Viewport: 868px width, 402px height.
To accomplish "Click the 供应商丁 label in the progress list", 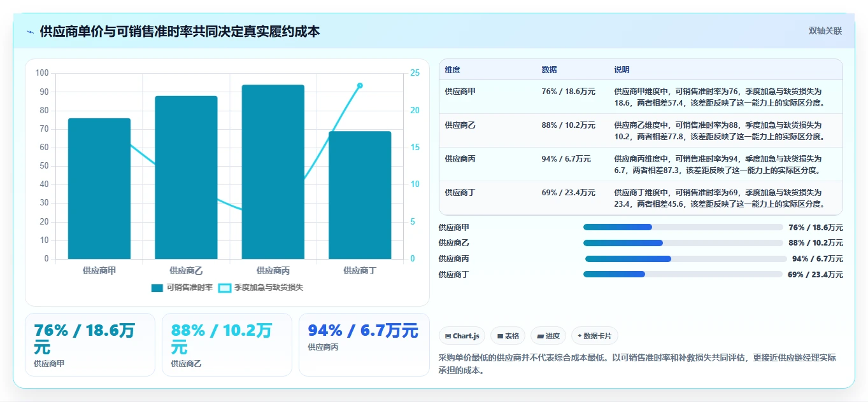I will 453,274.
